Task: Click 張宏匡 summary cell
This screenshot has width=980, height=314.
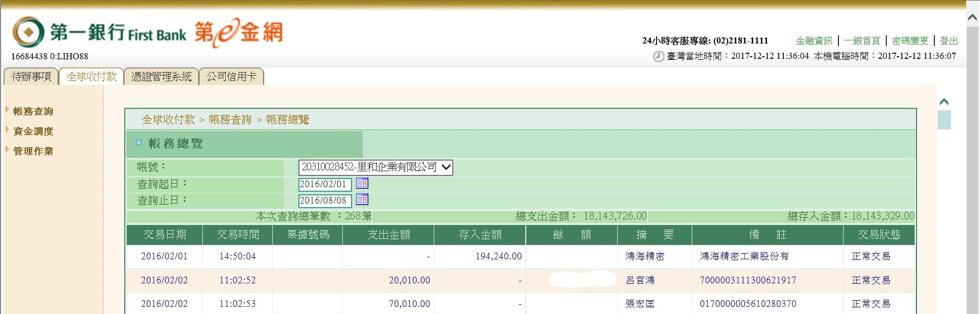Action: point(640,304)
